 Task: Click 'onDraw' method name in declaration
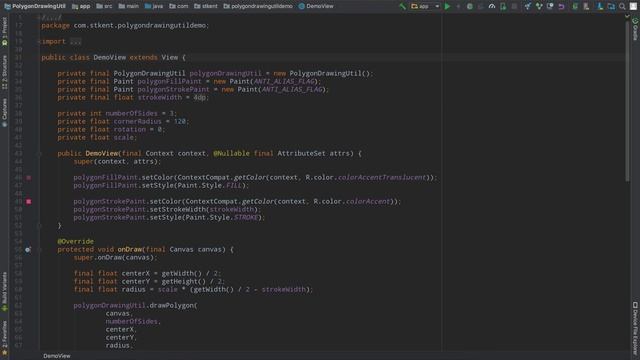click(x=130, y=249)
